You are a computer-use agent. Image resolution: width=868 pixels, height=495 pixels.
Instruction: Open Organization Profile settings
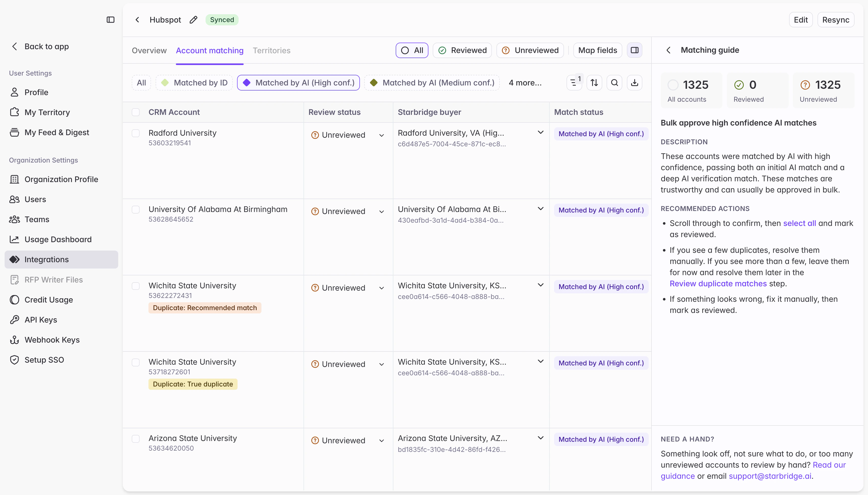point(61,179)
